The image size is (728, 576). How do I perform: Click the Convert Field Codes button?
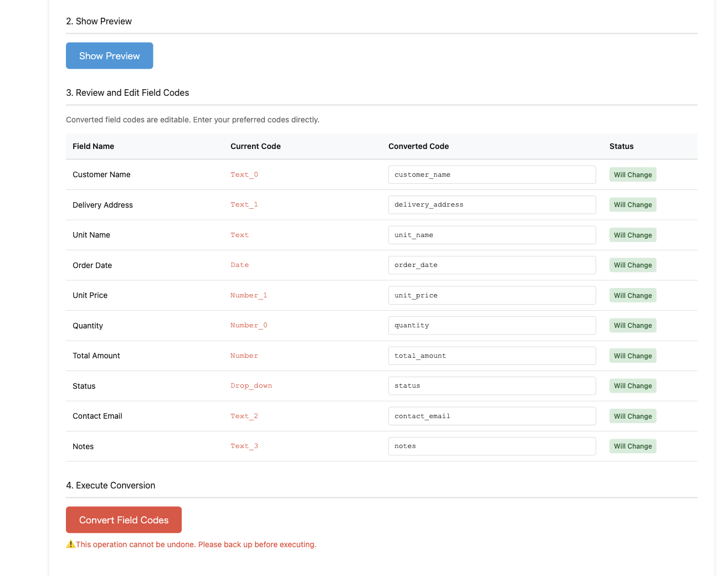pyautogui.click(x=124, y=520)
